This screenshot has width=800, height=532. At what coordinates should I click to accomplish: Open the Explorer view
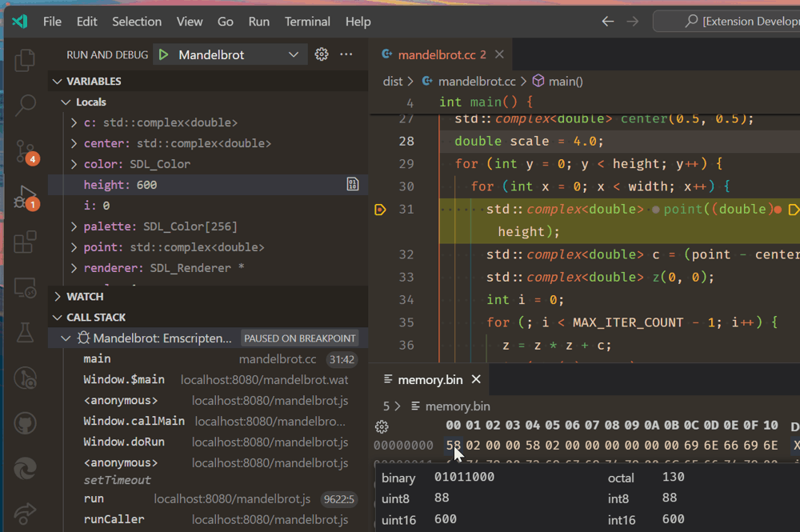[x=24, y=60]
